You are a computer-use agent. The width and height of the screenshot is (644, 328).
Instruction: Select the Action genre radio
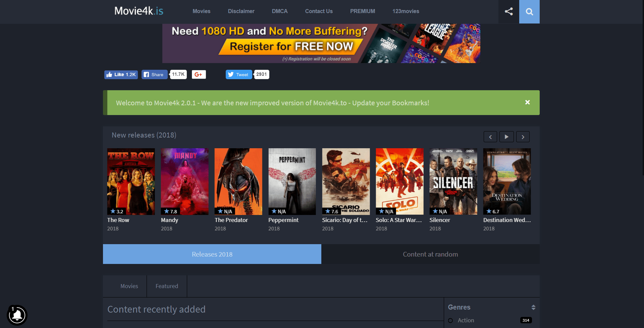coord(450,321)
